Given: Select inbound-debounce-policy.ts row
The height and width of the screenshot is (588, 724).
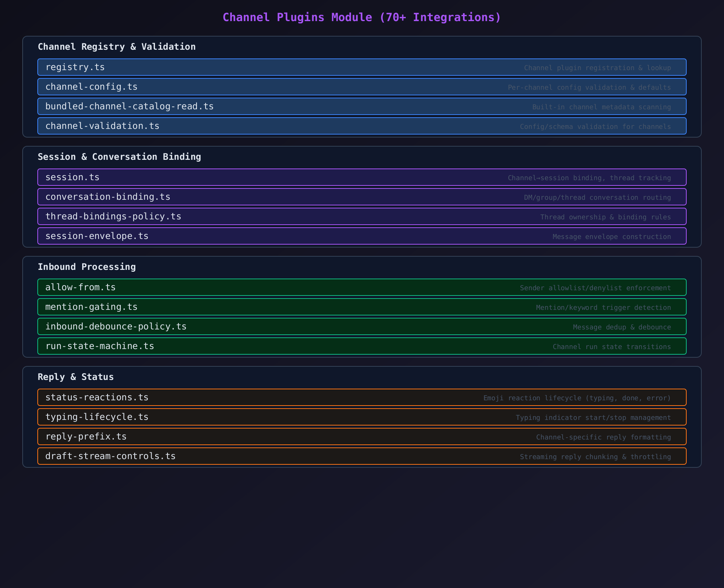Looking at the screenshot, I should 362,326.
